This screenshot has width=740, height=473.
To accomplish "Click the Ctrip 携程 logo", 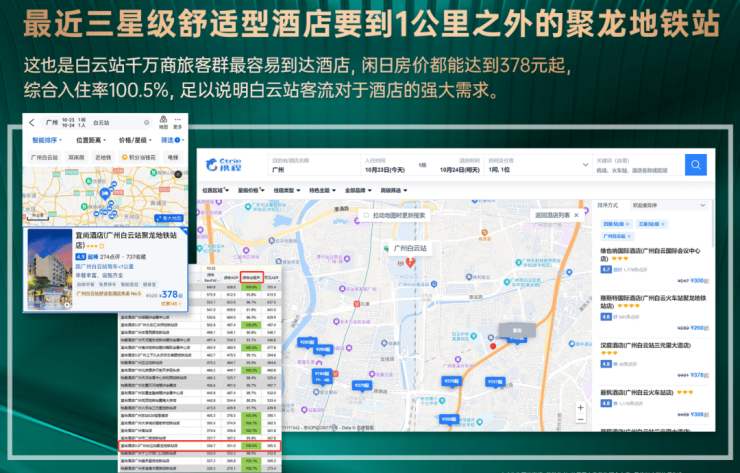I will click(x=224, y=165).
